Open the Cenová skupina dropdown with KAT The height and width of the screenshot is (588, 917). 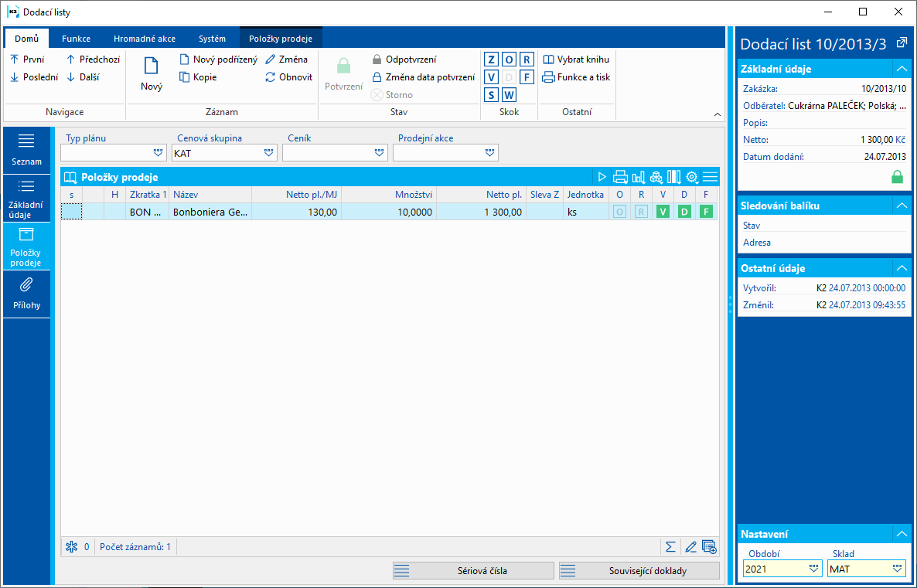[268, 152]
